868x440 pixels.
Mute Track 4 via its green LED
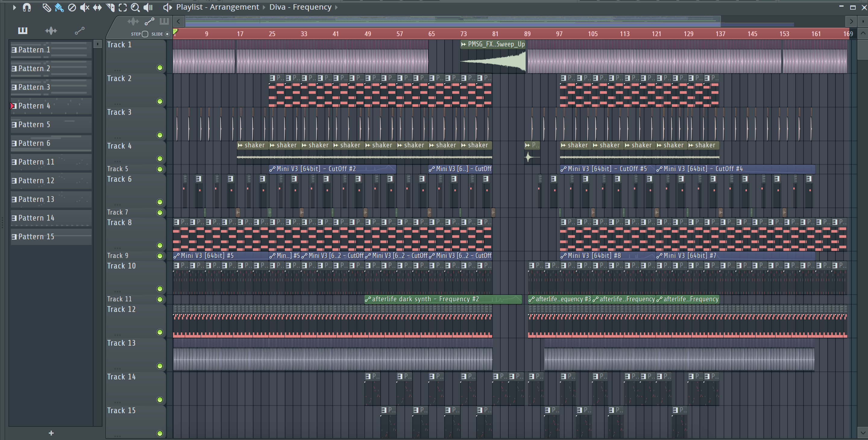160,159
